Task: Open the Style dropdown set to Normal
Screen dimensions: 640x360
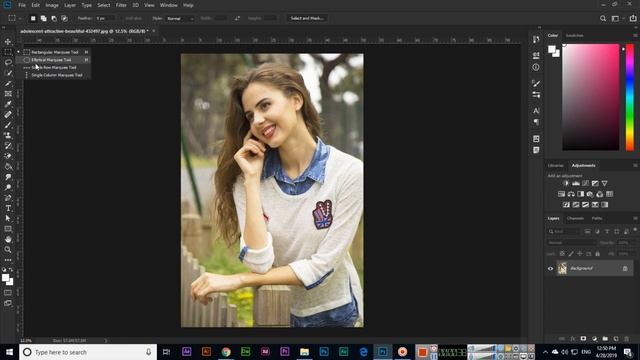Action: [x=180, y=18]
